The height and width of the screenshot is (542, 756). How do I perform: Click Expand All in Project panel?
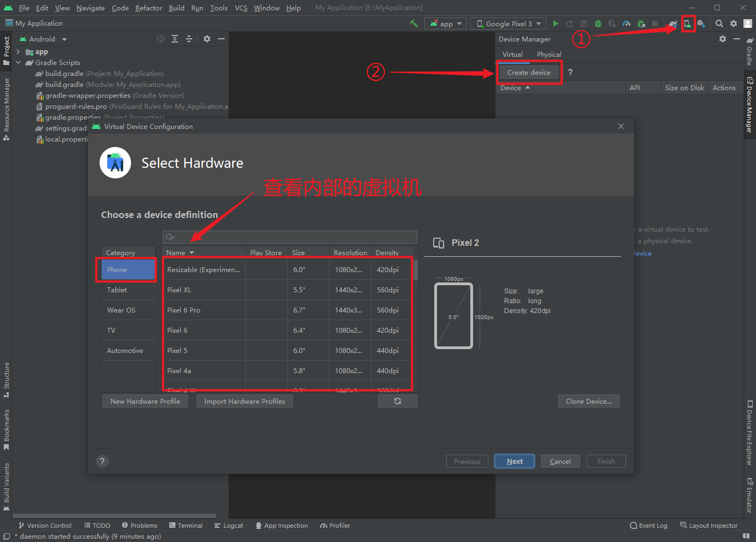[x=175, y=39]
